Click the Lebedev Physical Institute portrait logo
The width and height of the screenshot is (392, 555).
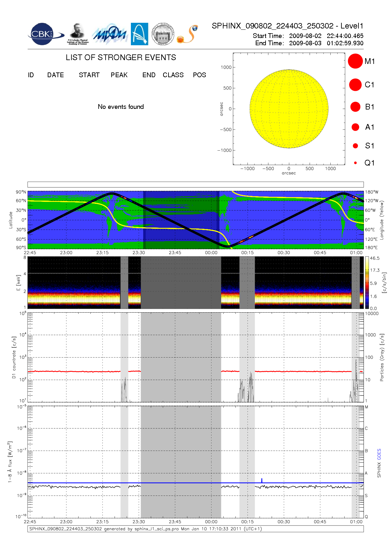(78, 34)
